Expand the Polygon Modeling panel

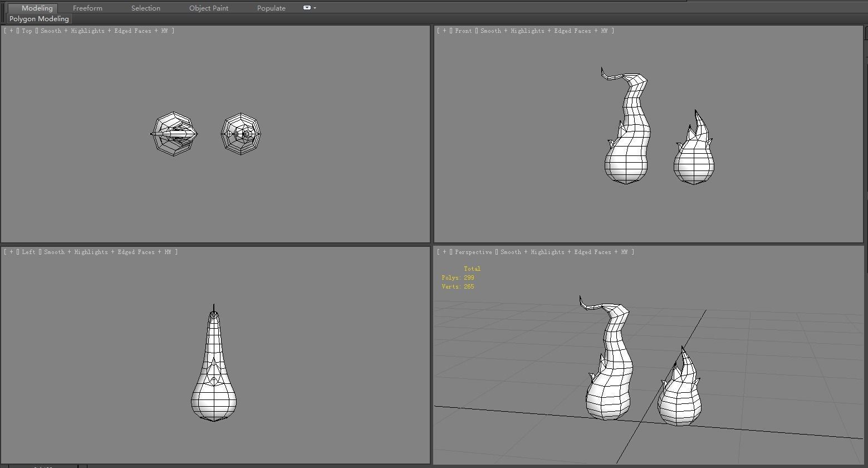pyautogui.click(x=39, y=19)
